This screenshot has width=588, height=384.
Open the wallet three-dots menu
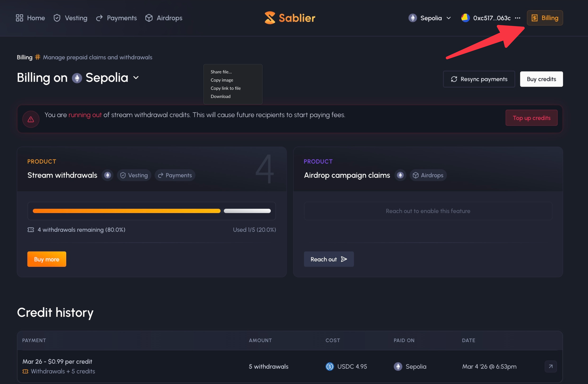point(518,18)
